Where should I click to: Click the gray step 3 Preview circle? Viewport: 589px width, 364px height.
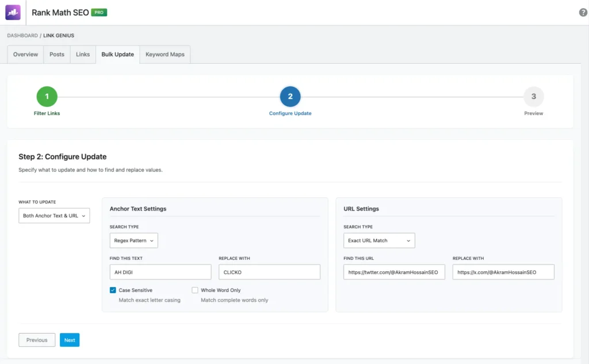tap(533, 97)
